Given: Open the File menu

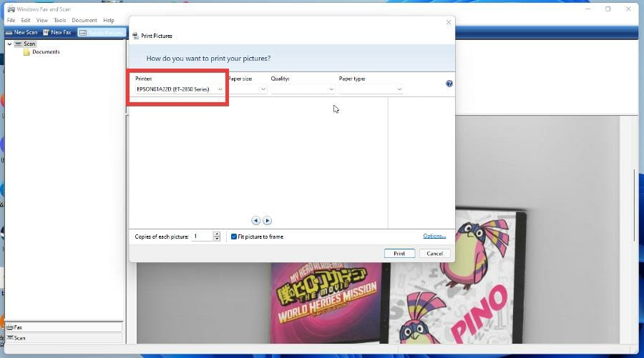Looking at the screenshot, I should click(11, 20).
